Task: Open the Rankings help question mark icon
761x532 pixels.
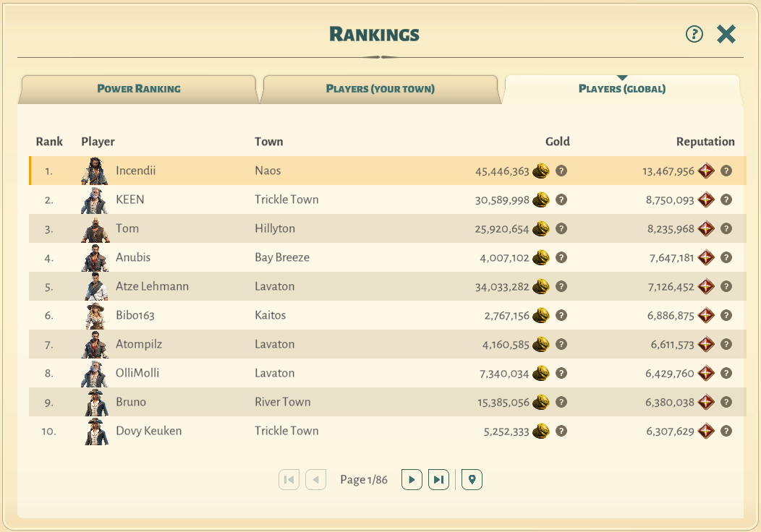Action: [694, 34]
